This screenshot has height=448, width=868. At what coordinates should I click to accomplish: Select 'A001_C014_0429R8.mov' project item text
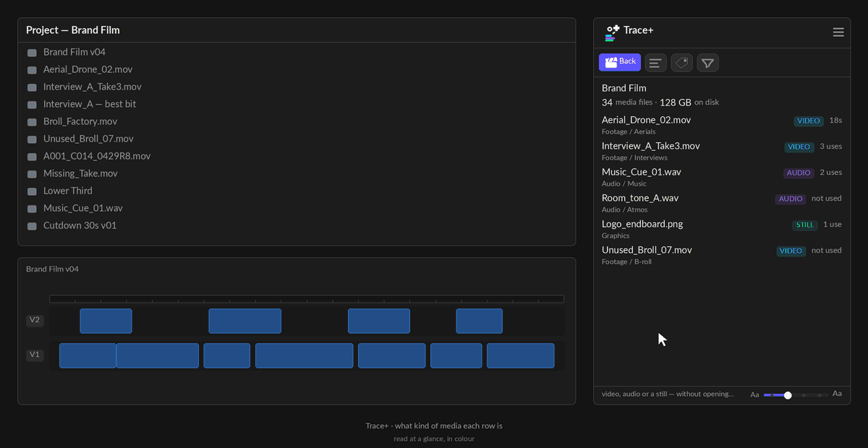point(97,156)
